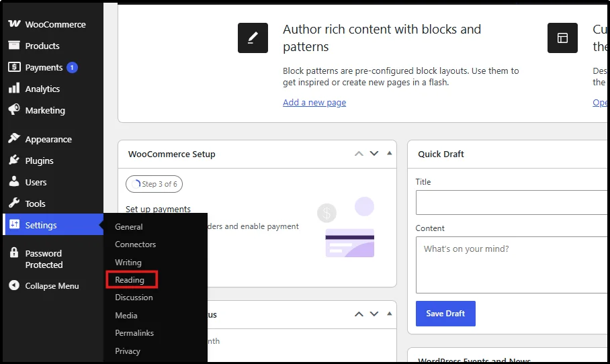Click the Quick Draft heading

coord(441,154)
